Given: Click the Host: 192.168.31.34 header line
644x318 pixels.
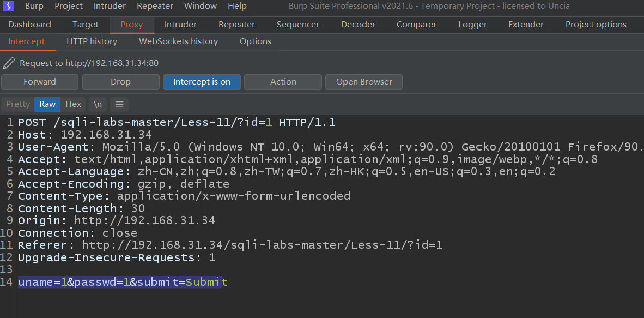Looking at the screenshot, I should 85,135.
